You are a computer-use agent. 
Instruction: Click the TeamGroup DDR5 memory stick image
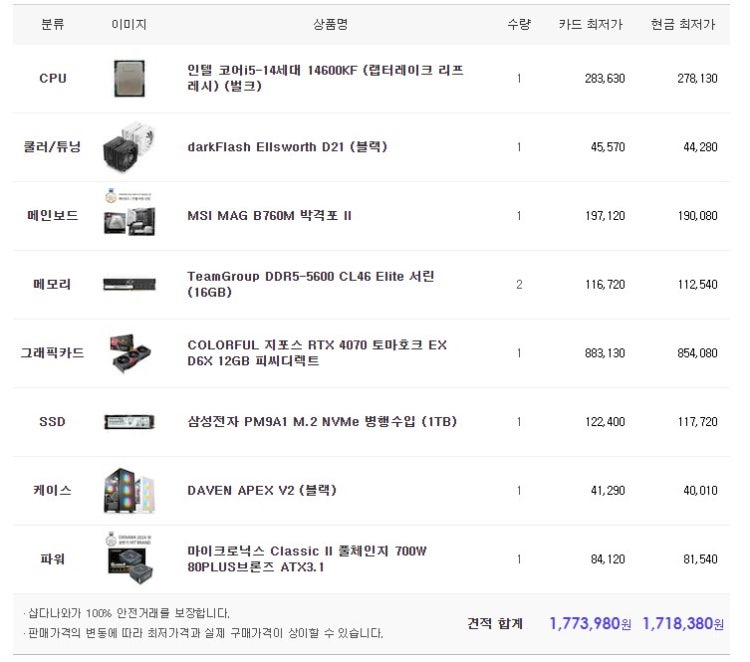129,285
